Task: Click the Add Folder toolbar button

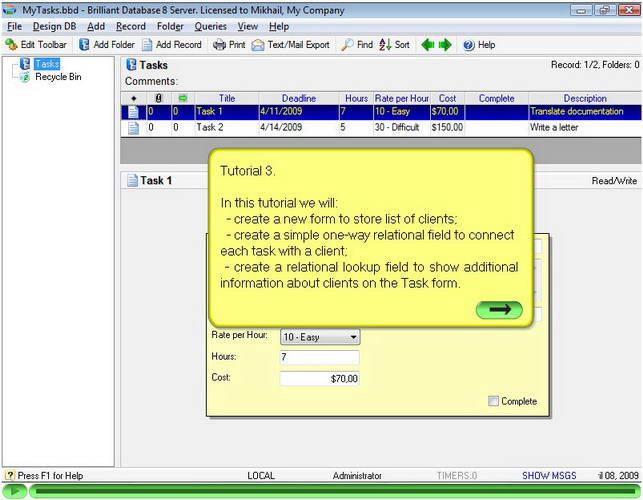Action: pos(107,45)
